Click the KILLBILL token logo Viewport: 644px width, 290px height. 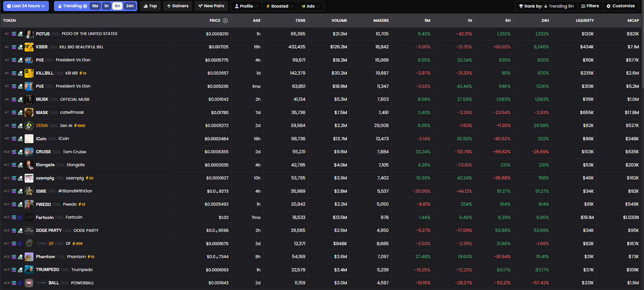click(x=29, y=73)
